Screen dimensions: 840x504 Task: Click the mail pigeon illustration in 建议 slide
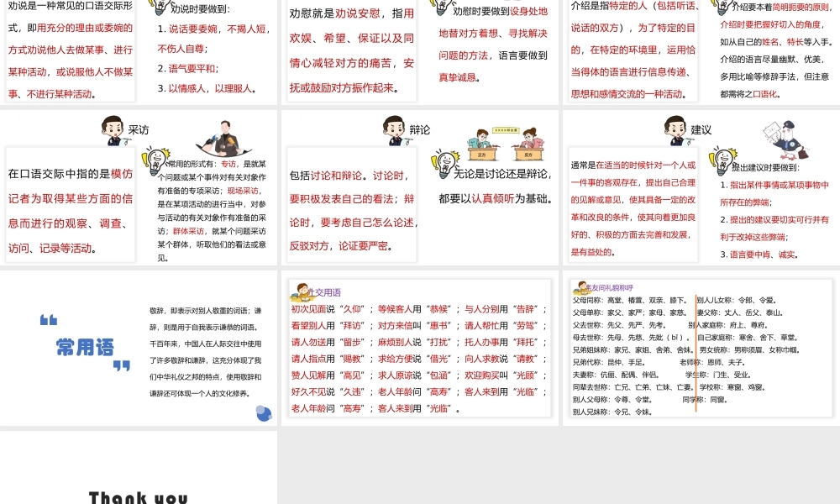click(x=786, y=140)
